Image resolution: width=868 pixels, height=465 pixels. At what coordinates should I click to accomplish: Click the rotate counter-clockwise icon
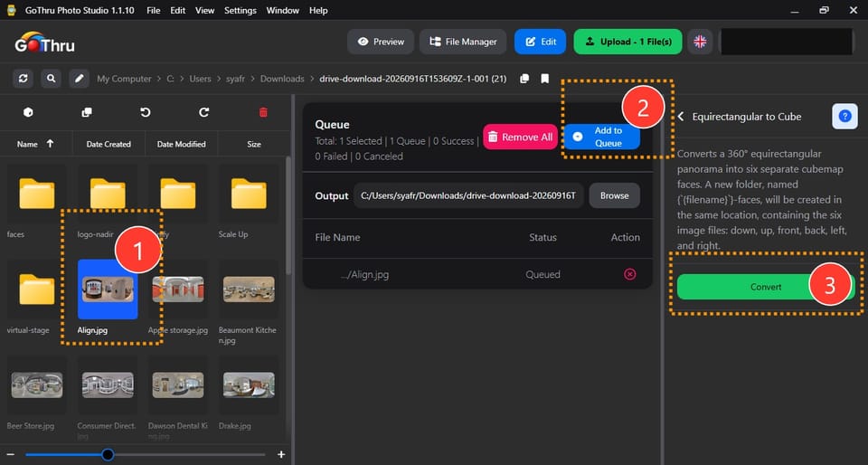click(146, 112)
